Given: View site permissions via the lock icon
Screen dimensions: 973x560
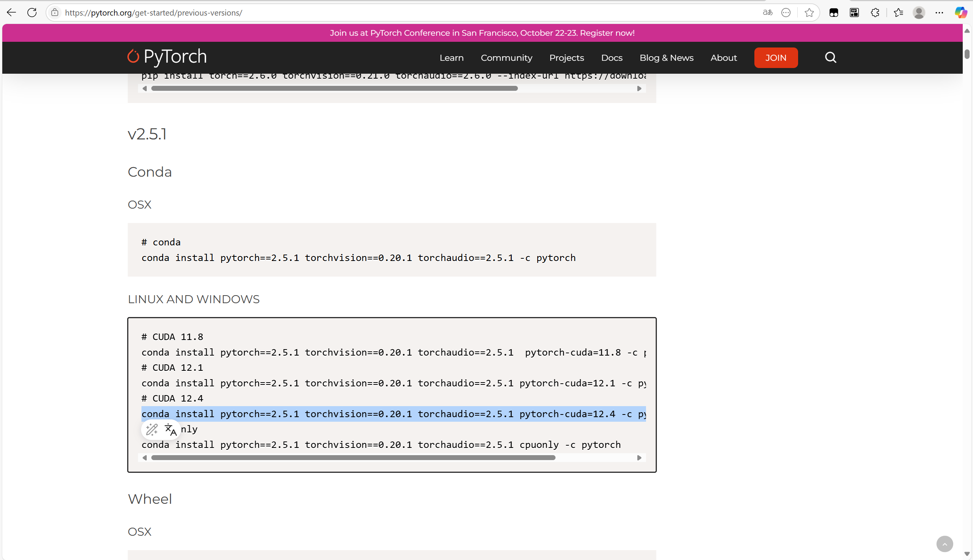Looking at the screenshot, I should click(55, 12).
